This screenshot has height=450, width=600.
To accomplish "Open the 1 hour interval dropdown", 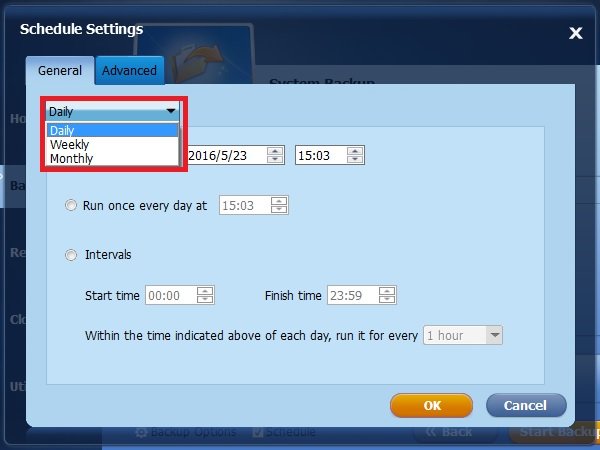I will coord(463,335).
